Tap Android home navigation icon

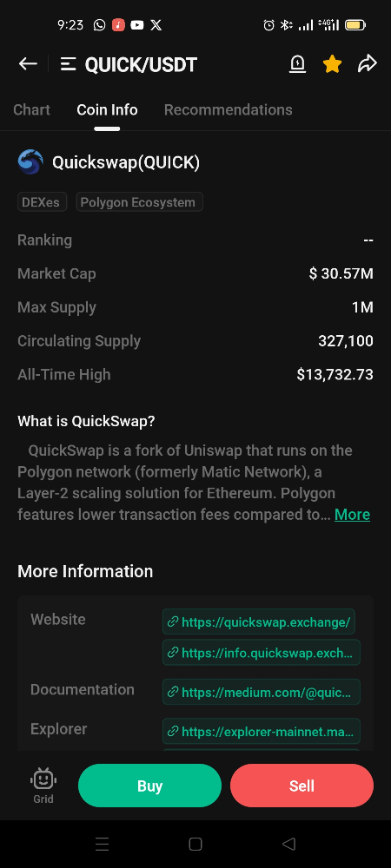[195, 844]
